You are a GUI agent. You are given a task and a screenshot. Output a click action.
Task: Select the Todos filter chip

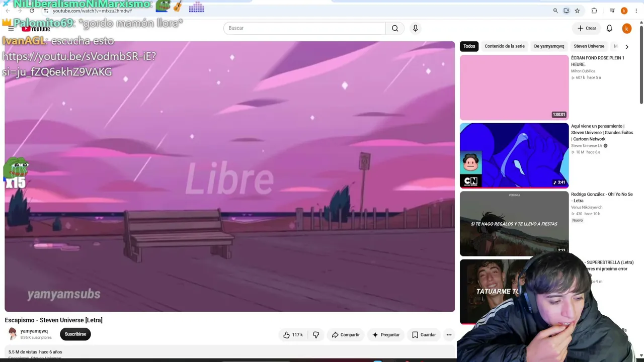[x=469, y=46]
